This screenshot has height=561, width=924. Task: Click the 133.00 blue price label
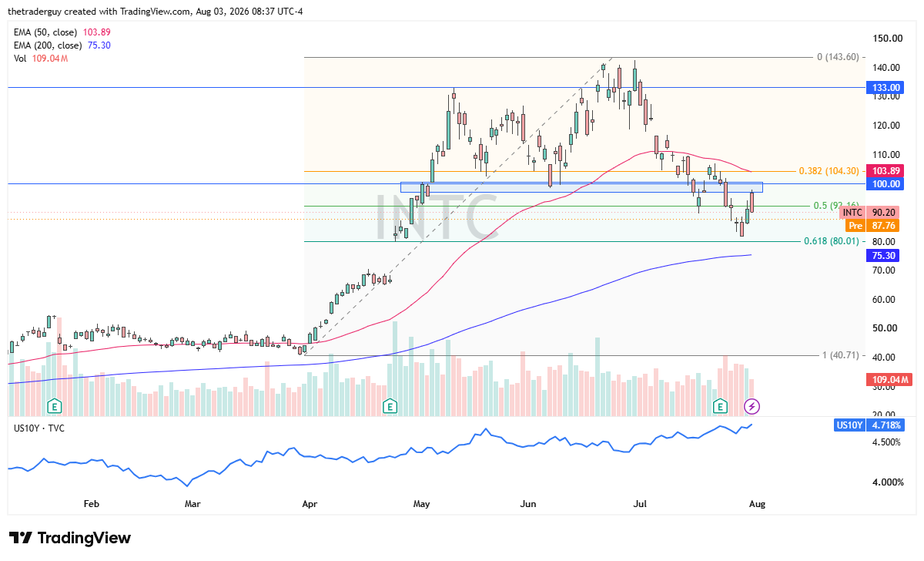(885, 89)
